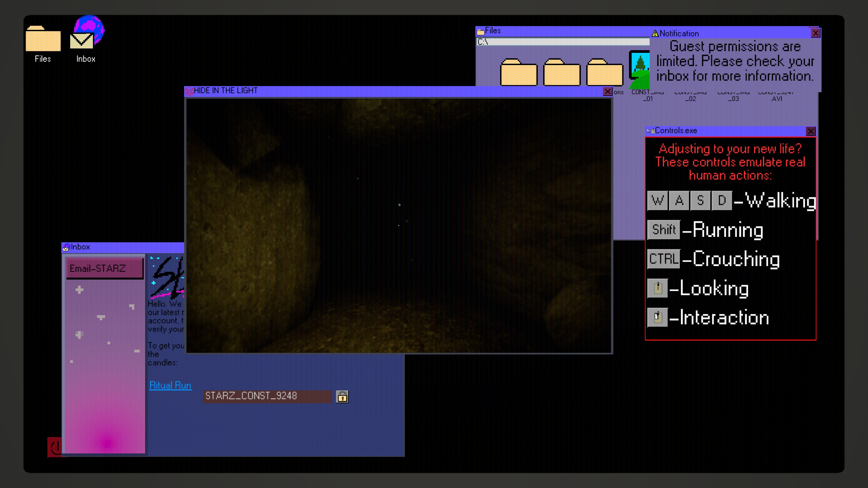Click the mouse icon next to Interaction
The height and width of the screenshot is (488, 868).
click(x=657, y=318)
